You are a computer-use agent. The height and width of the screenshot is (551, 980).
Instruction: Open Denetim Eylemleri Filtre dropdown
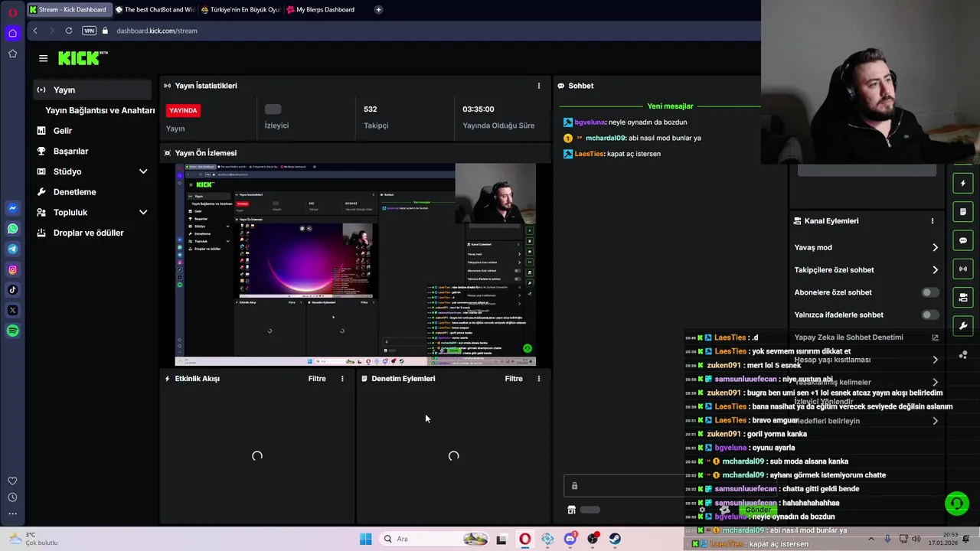[514, 379]
